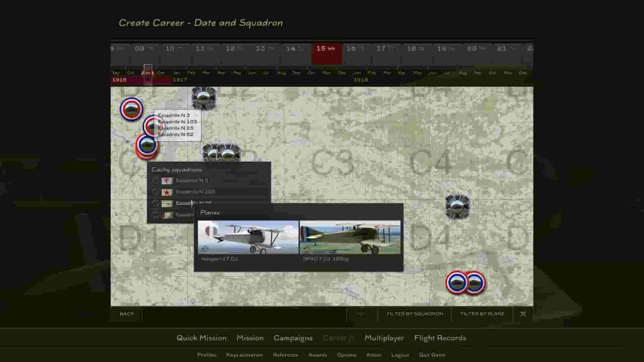Image resolution: width=644 pixels, height=362 pixels.
Task: Choose the Escadrille N 103 radio button
Action: pyautogui.click(x=155, y=192)
